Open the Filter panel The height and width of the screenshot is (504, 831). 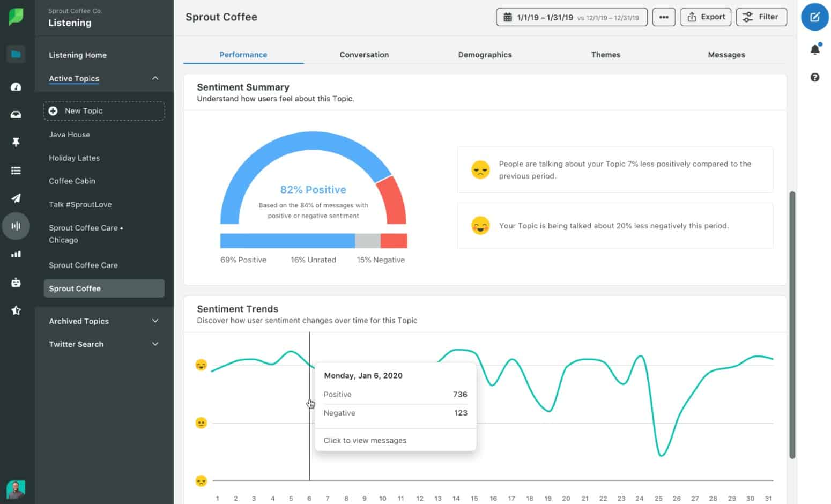[x=761, y=17]
